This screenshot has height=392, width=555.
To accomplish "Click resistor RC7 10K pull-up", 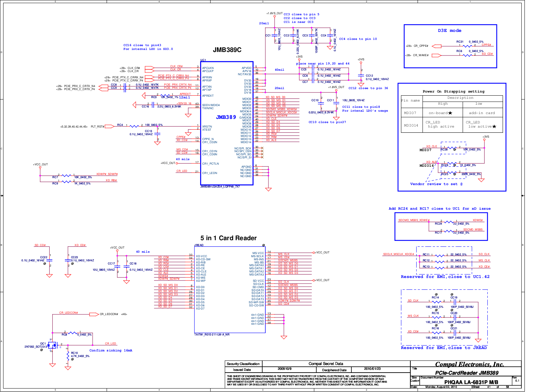I will click(x=66, y=175).
